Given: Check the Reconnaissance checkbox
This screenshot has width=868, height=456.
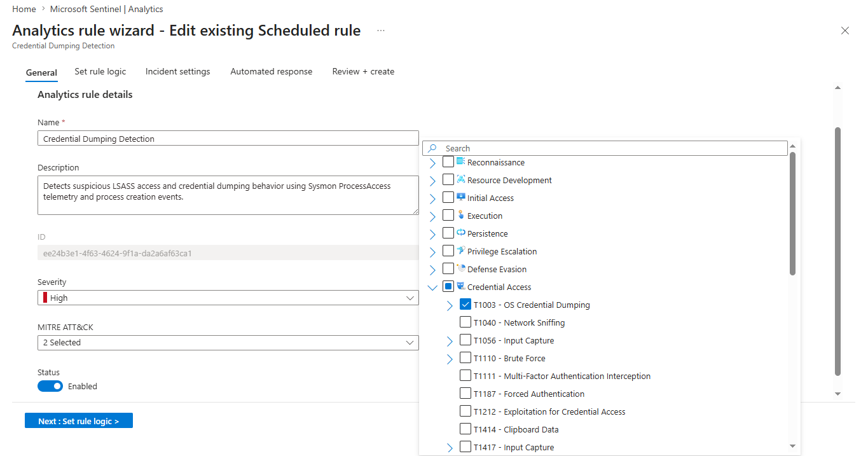Looking at the screenshot, I should pyautogui.click(x=448, y=162).
